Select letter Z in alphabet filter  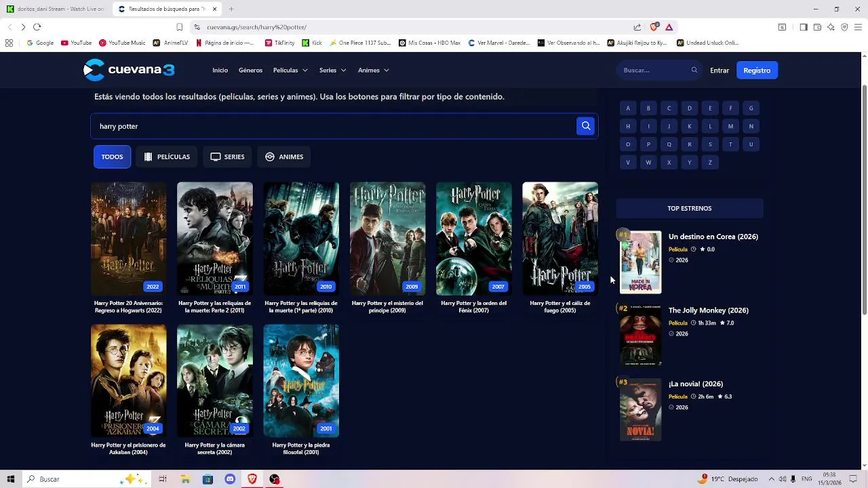(710, 163)
